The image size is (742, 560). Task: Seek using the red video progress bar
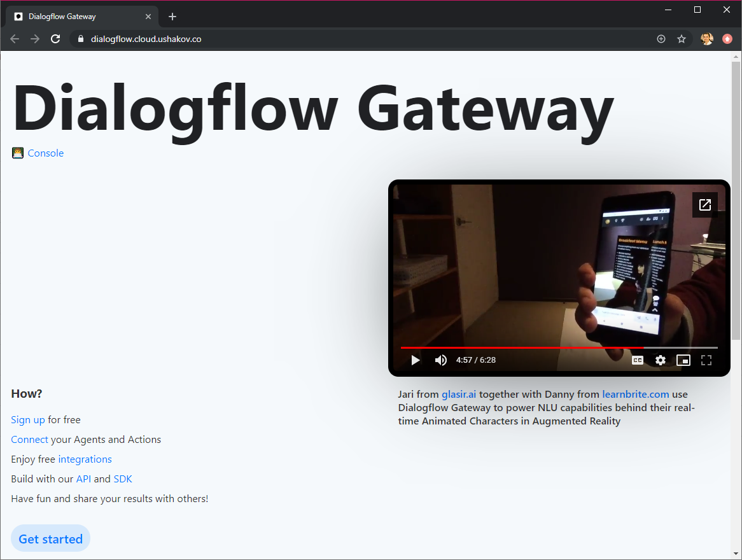[559, 347]
